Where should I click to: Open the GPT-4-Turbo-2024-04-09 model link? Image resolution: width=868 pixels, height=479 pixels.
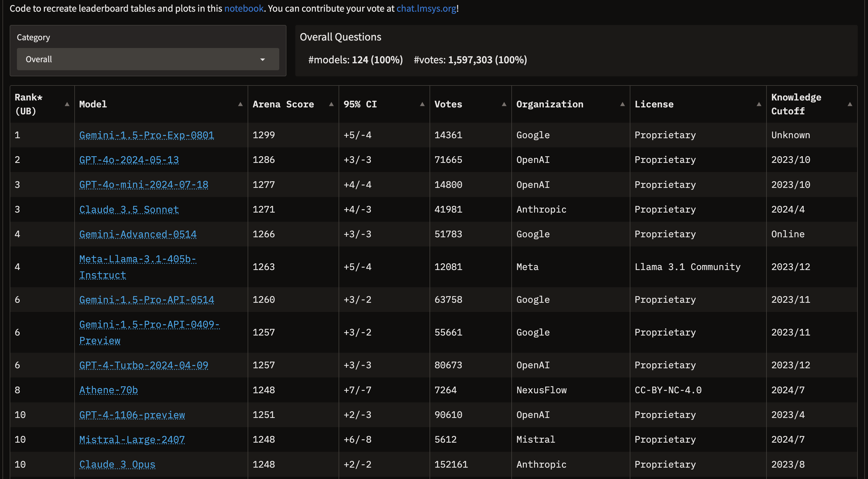pos(144,365)
